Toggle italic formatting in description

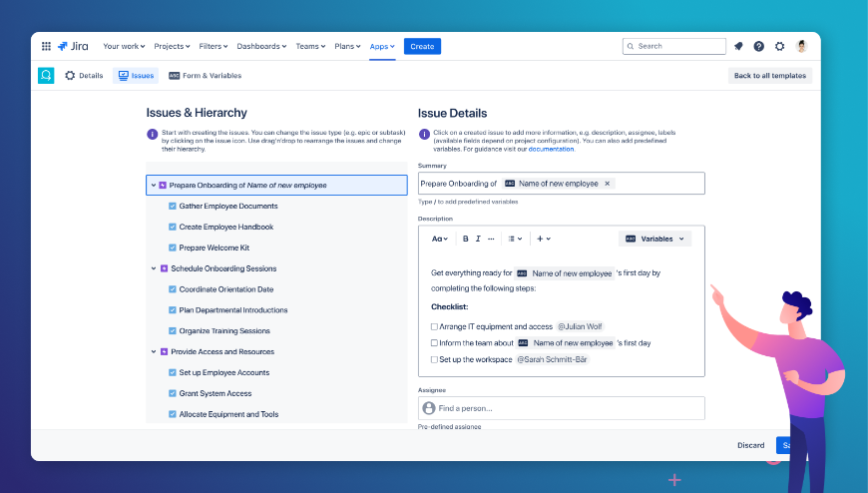(x=478, y=239)
